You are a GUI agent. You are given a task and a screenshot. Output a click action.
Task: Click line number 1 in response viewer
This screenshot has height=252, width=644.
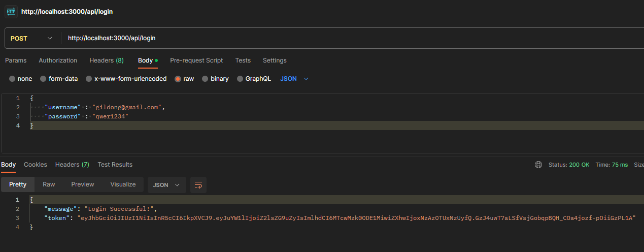coord(18,200)
